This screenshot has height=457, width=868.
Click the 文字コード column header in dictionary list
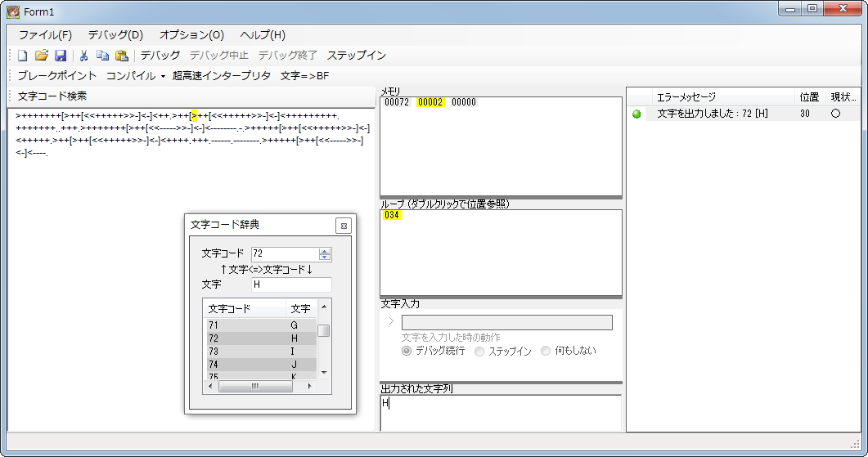[x=245, y=309]
